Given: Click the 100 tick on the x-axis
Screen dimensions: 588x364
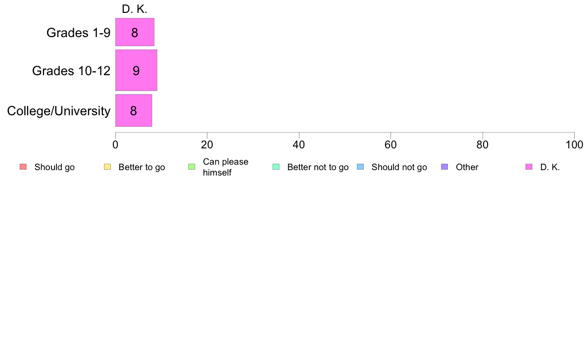Looking at the screenshot, I should 574,145.
